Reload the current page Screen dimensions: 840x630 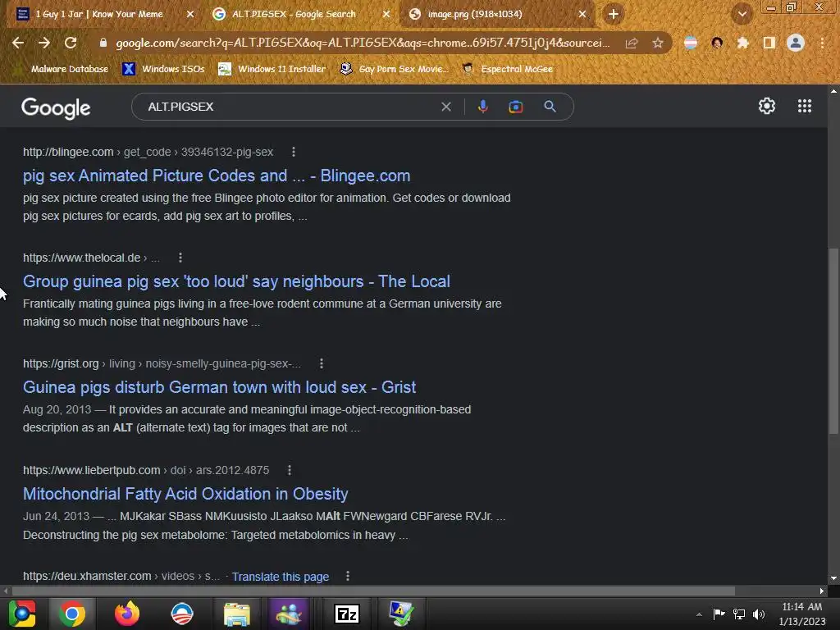click(x=71, y=43)
